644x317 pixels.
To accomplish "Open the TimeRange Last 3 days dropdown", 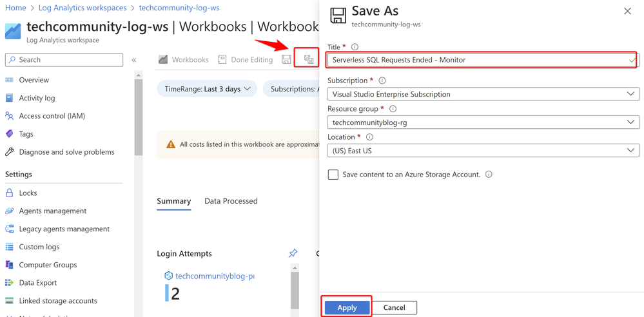I will pos(207,89).
